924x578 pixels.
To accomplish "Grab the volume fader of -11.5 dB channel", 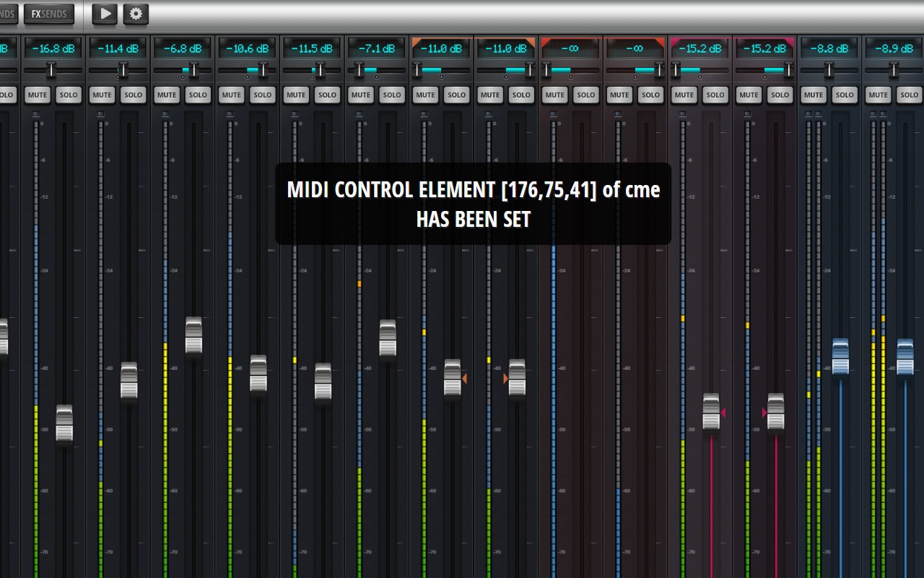I will [x=323, y=381].
